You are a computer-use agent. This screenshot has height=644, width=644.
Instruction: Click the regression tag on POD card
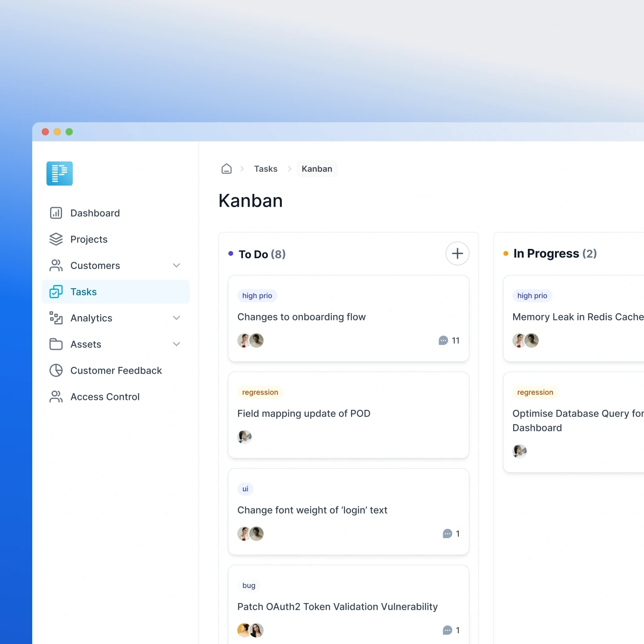[260, 392]
